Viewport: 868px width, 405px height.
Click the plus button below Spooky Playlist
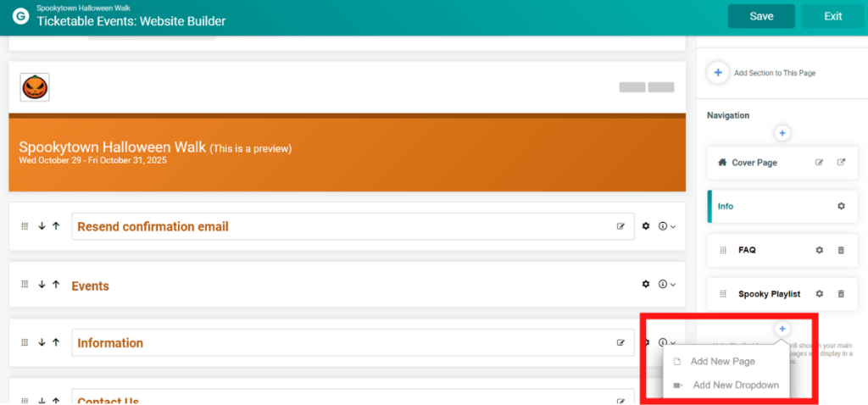pyautogui.click(x=782, y=330)
